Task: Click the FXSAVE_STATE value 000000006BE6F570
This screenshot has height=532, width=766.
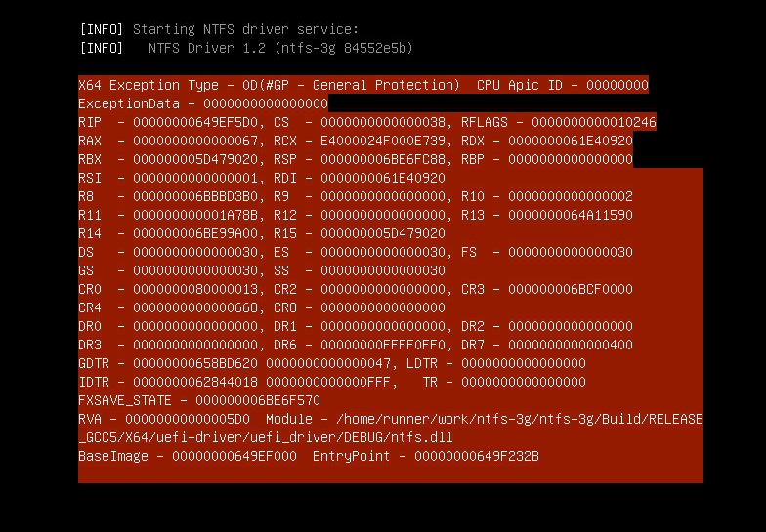Action: coord(257,400)
